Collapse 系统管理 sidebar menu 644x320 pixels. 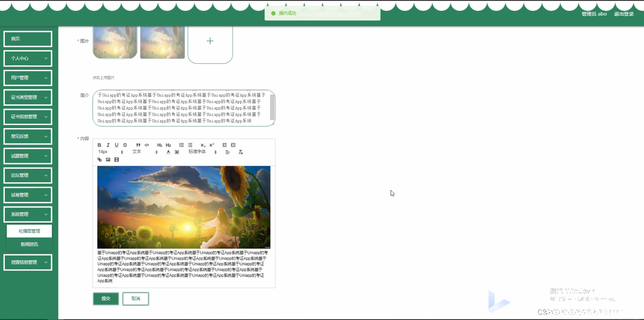click(x=28, y=215)
